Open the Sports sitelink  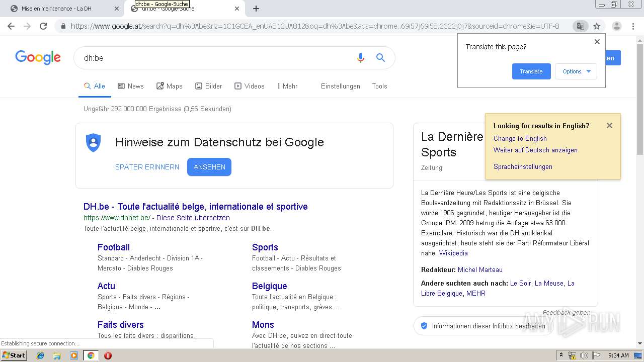pyautogui.click(x=265, y=247)
